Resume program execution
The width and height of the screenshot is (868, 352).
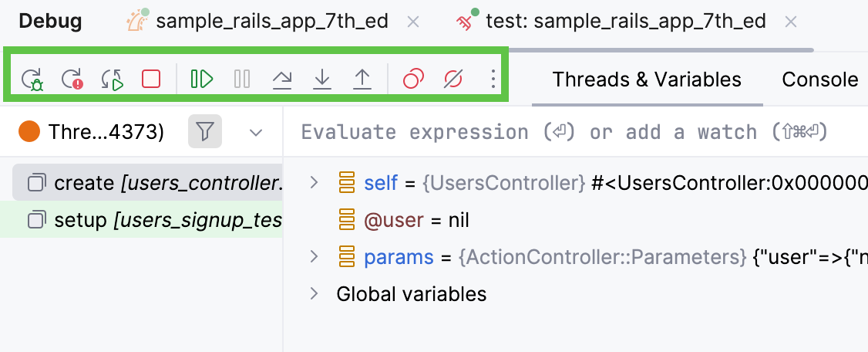click(x=202, y=79)
